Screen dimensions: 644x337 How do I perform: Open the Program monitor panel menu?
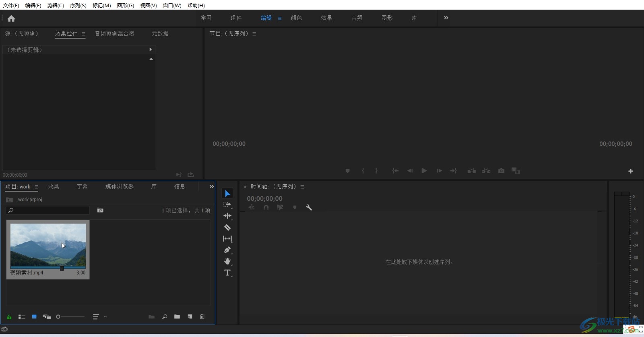coord(254,34)
